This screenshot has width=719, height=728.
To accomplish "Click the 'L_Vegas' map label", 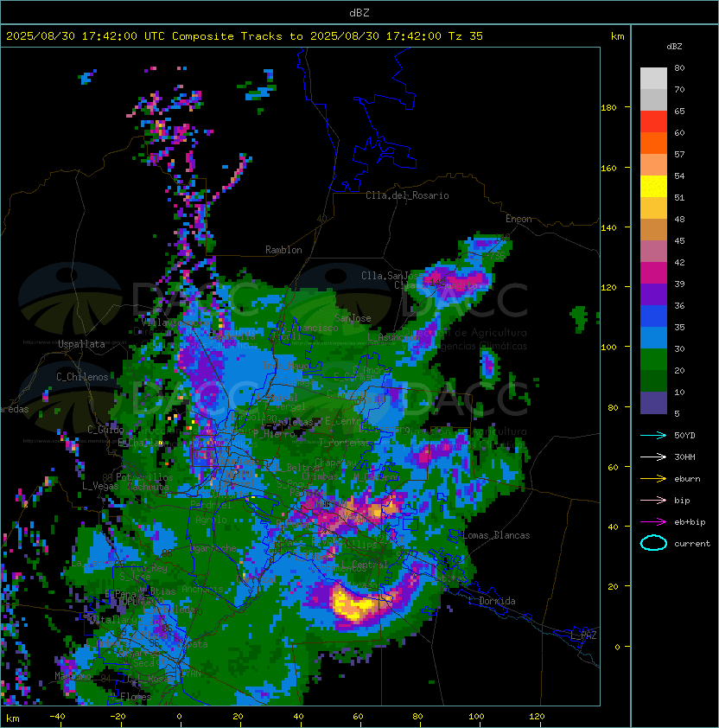I will coord(100,486).
